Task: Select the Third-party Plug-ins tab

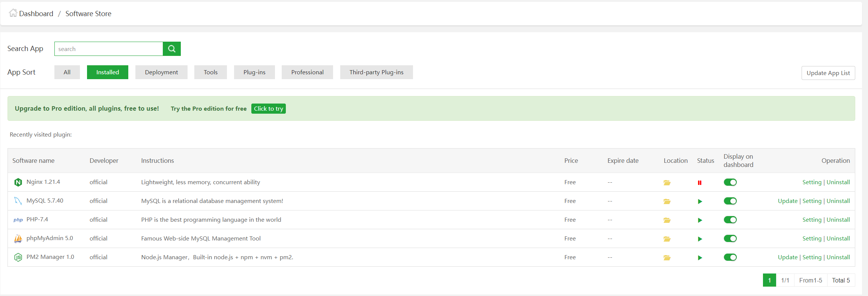Action: [x=376, y=72]
